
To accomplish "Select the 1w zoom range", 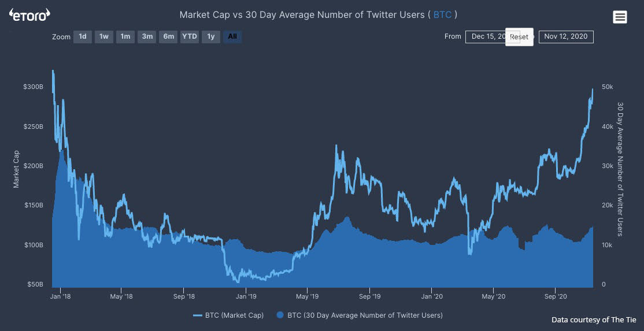I will click(104, 37).
